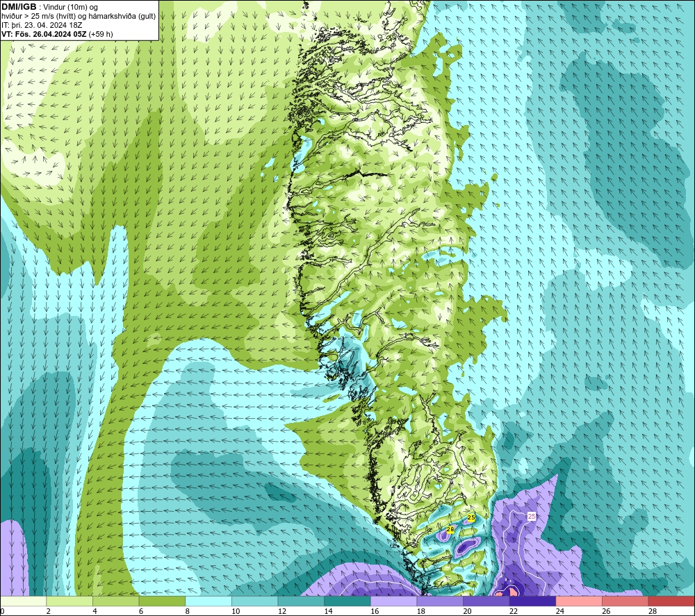This screenshot has height=616, width=695.
Task: Click the "8" value on the wind scale
Action: (188, 611)
